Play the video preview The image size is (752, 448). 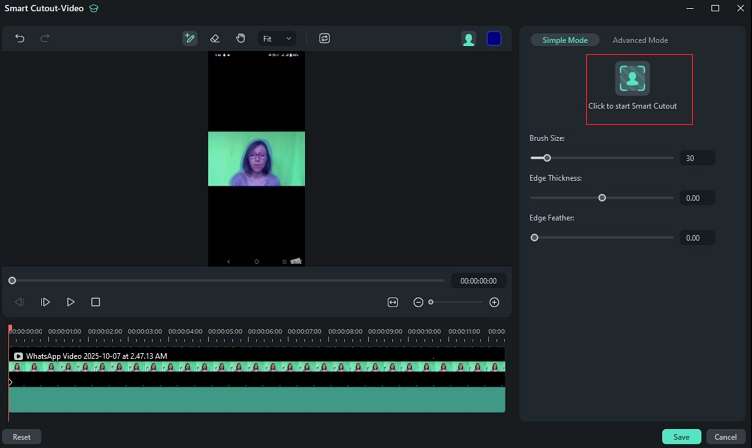[x=70, y=302]
